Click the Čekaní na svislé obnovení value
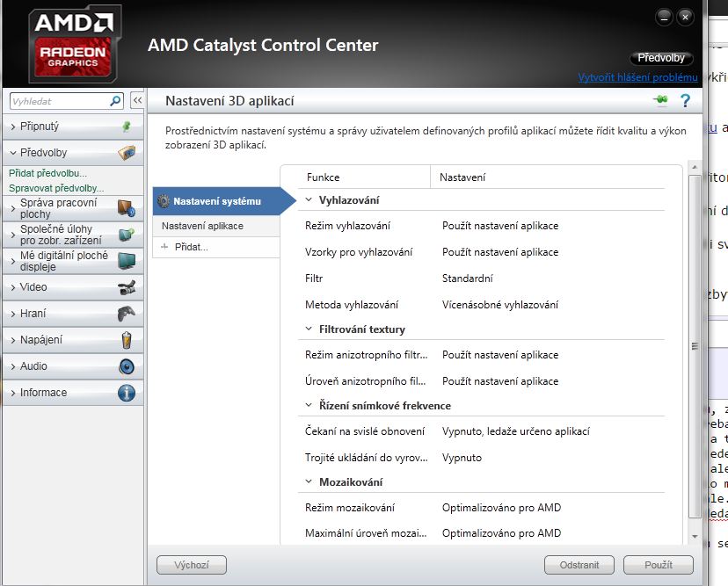728x586 pixels. [515, 431]
